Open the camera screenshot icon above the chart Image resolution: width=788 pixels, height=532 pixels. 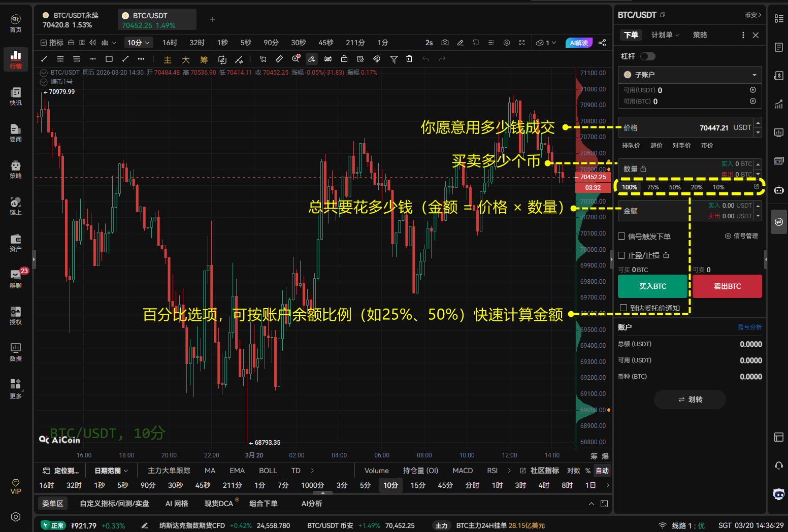[x=445, y=43]
